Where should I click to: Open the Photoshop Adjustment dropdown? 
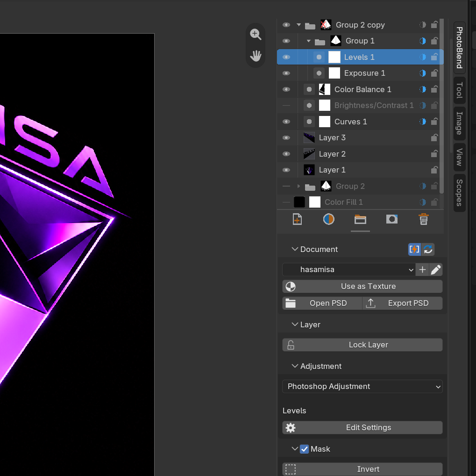362,386
